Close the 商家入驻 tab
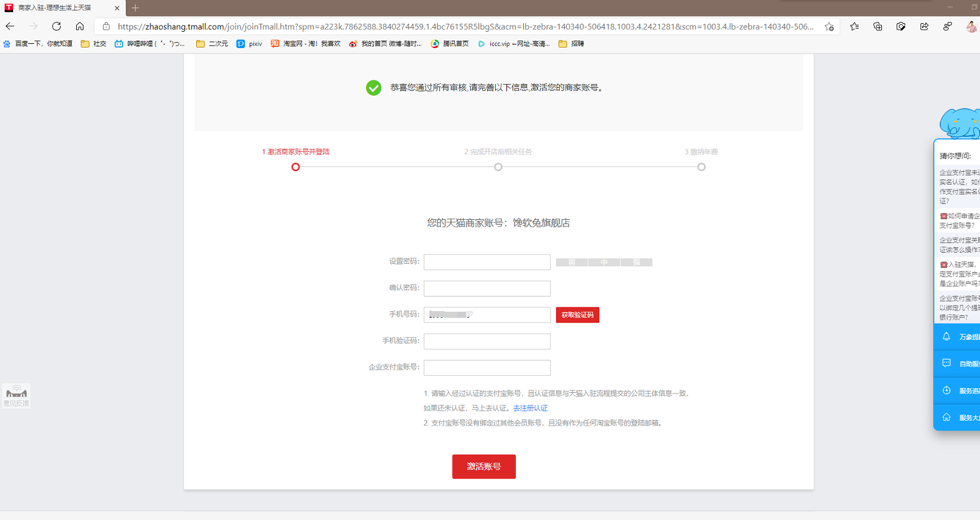The width and height of the screenshot is (980, 520). click(x=117, y=8)
